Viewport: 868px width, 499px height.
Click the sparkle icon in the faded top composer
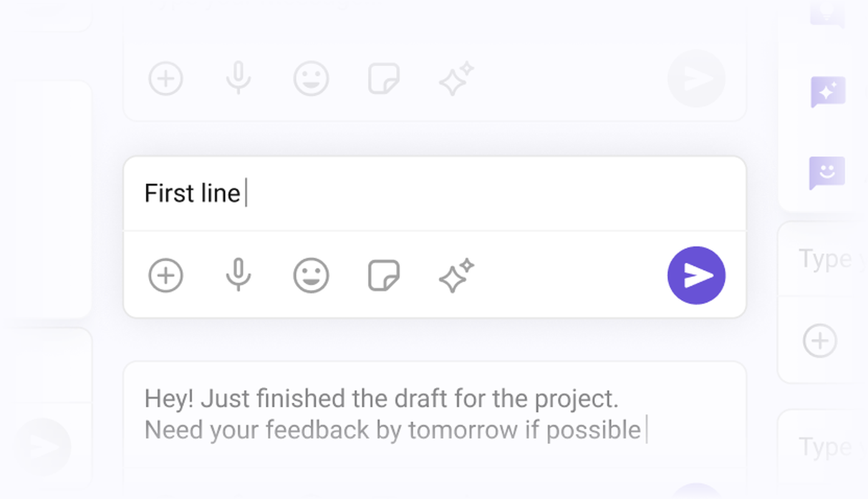coord(456,79)
